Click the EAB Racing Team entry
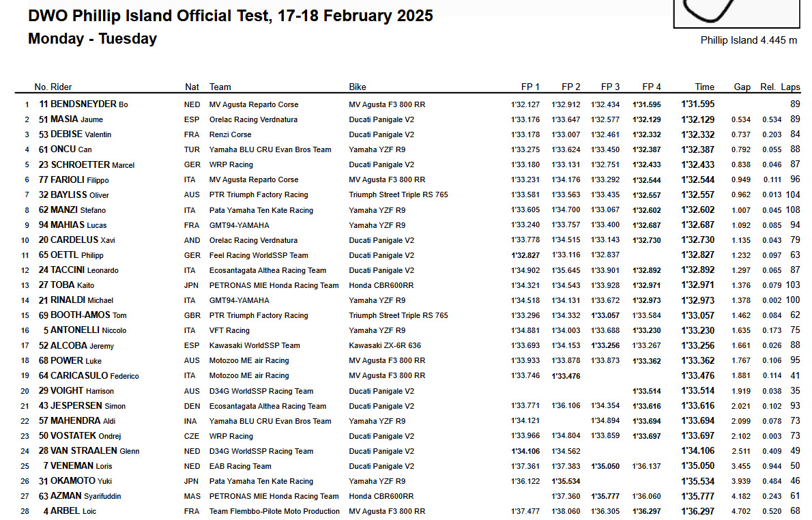 pos(240,466)
